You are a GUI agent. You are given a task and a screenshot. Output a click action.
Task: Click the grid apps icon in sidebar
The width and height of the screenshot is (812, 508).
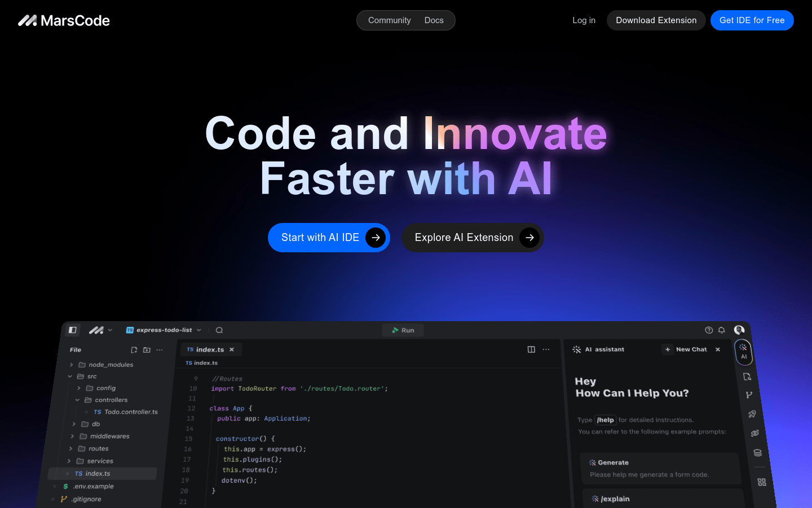(762, 483)
